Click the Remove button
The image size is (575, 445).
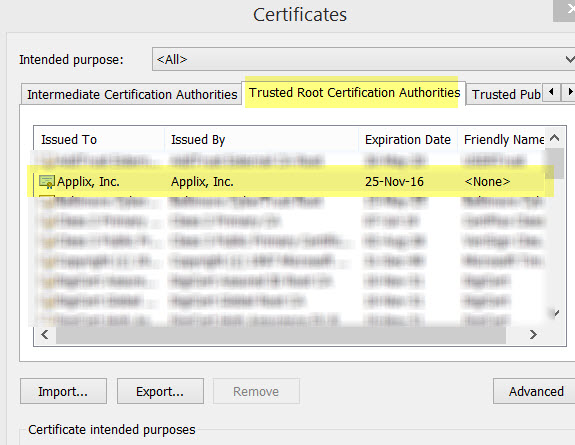256,391
